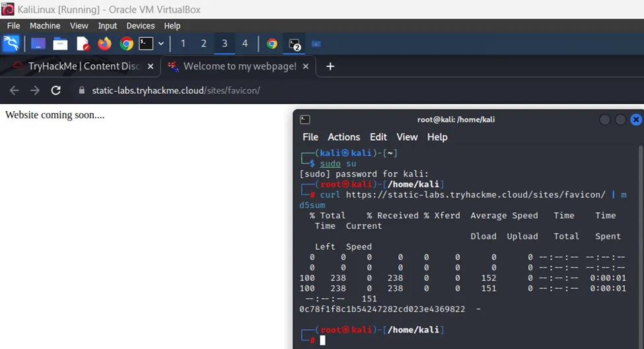The image size is (644, 349).
Task: Open terminal File menu
Action: pos(310,137)
